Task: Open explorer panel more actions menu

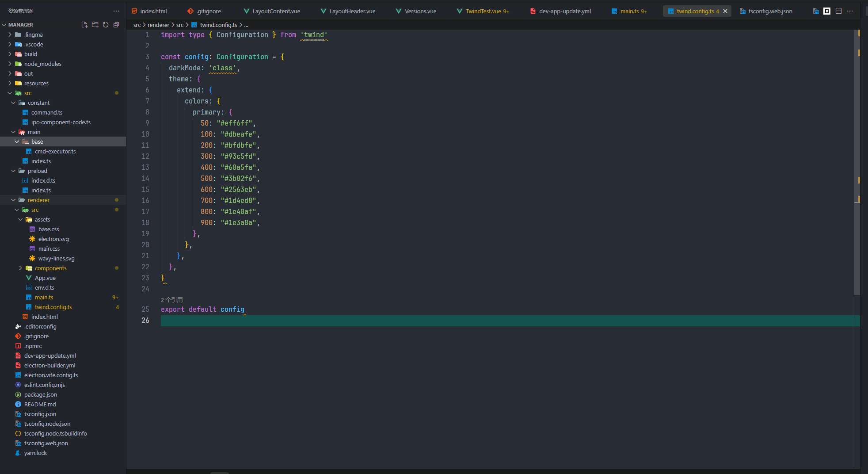Action: coord(116,11)
